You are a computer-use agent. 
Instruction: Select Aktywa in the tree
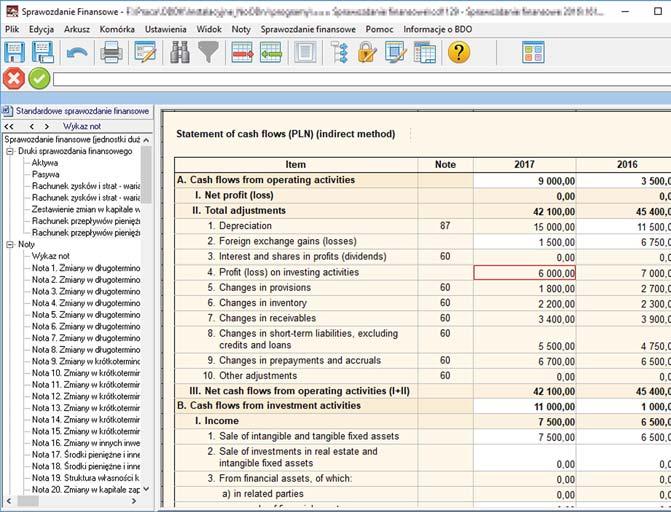pos(45,163)
